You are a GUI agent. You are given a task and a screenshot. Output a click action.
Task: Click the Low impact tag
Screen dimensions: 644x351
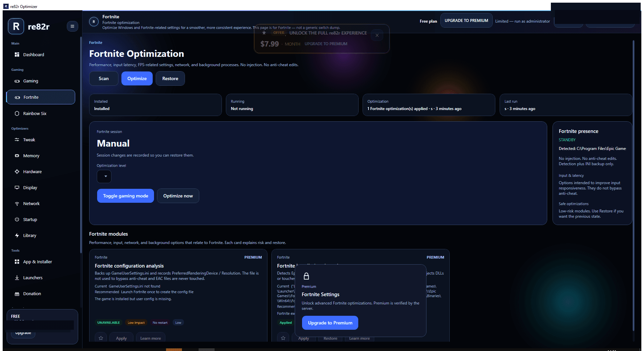coord(136,322)
